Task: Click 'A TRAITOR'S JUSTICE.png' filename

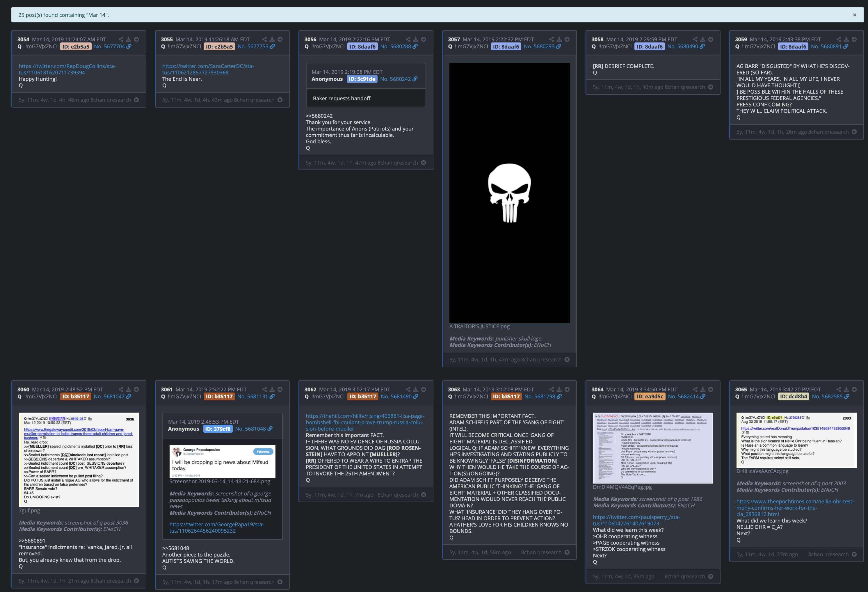Action: point(479,326)
